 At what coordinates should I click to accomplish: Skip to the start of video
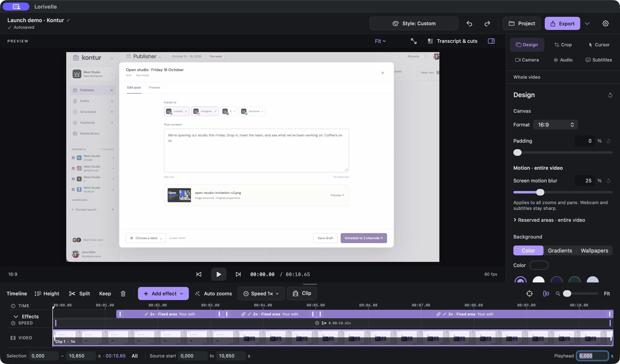click(199, 274)
